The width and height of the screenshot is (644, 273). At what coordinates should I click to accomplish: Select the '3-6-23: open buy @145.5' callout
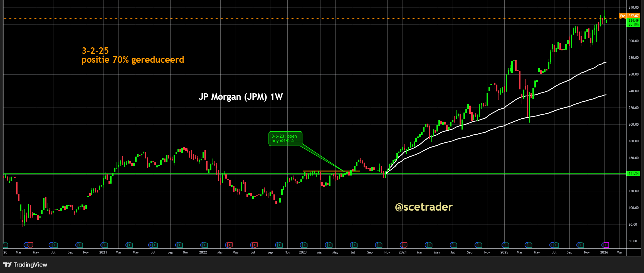coord(285,138)
